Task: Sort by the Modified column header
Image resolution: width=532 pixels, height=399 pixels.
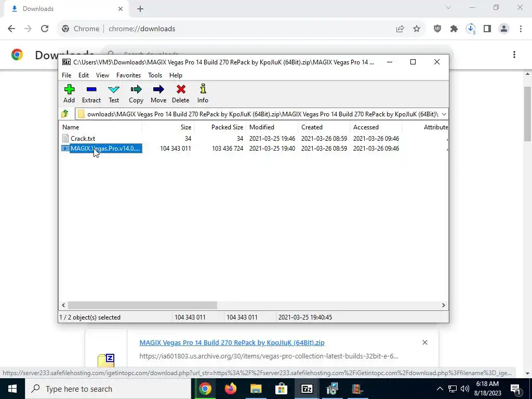Action: 272,127
